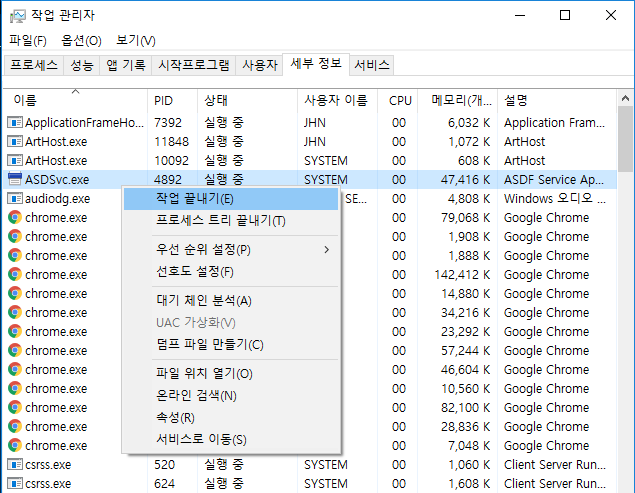
Task: Click the PID cell 4892
Action: click(x=168, y=179)
